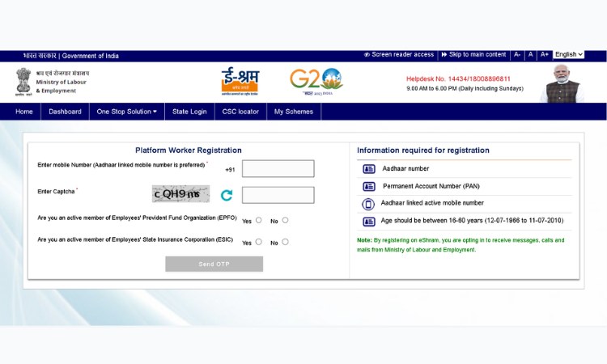Click the Send OTP button
Viewport: 607px width, 364px height.
(214, 264)
